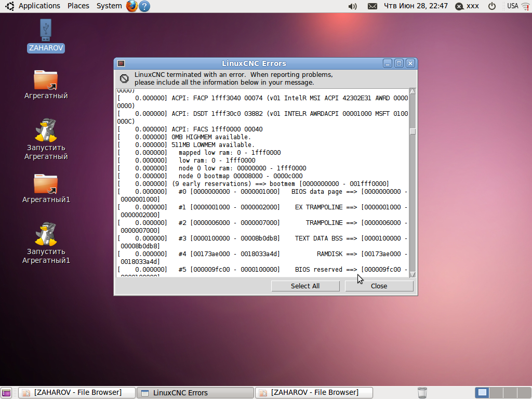Select the Запустить Агрегатный1 launcher

(46, 243)
